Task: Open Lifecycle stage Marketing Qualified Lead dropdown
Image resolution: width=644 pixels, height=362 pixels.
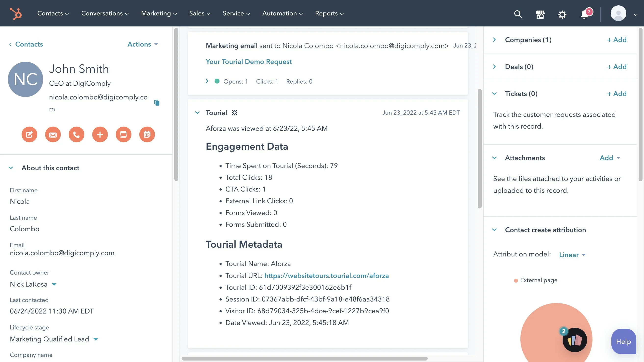Action: click(x=54, y=339)
